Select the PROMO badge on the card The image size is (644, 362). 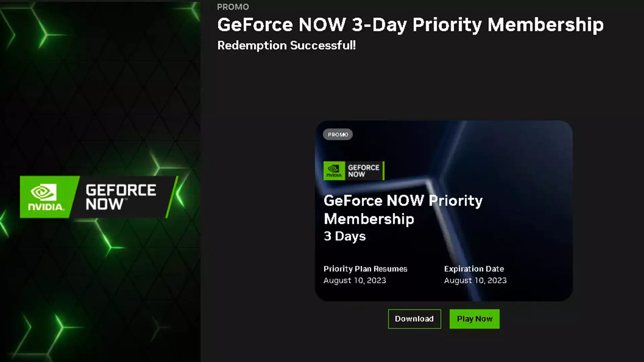coord(338,134)
